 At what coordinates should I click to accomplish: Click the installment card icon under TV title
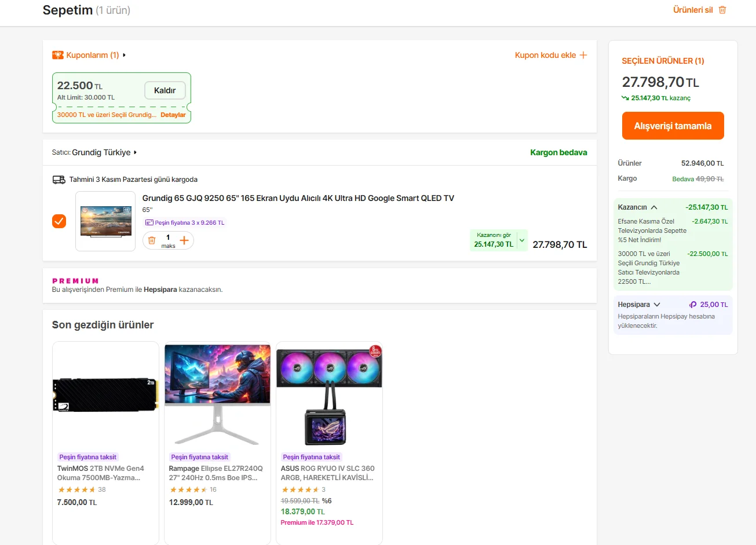coord(149,223)
